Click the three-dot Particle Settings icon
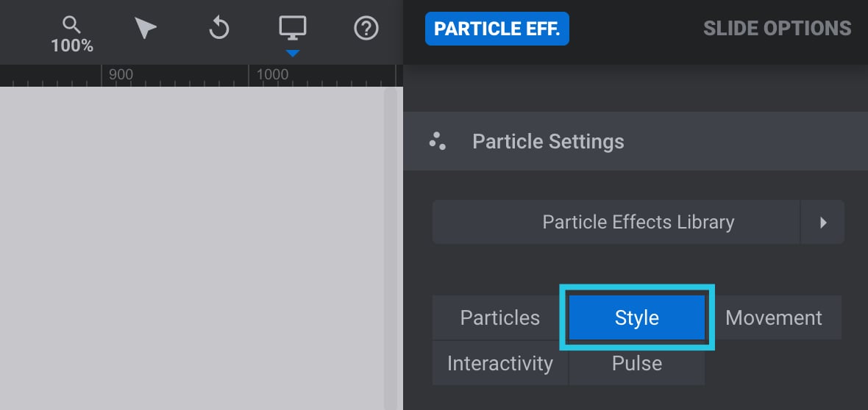Image resolution: width=868 pixels, height=410 pixels. tap(438, 141)
